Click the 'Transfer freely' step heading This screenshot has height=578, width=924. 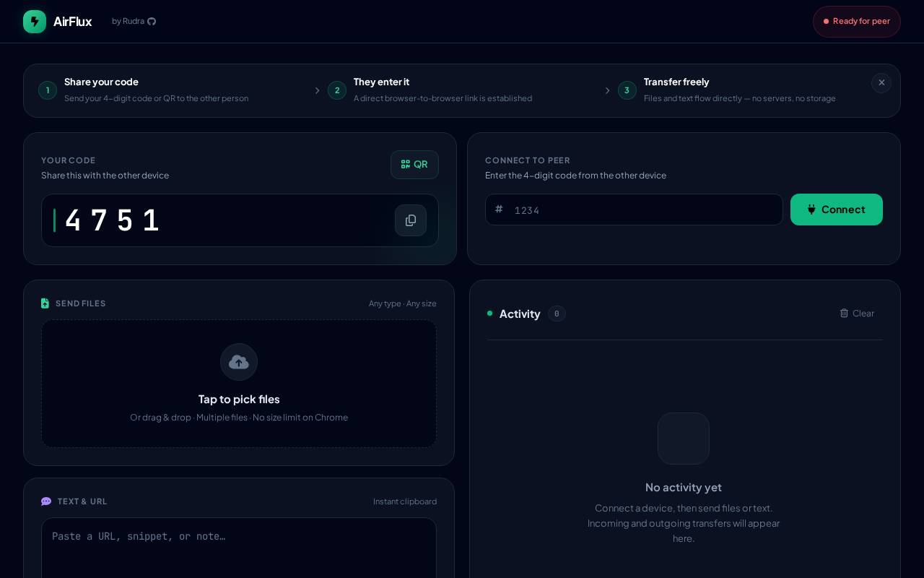676,82
